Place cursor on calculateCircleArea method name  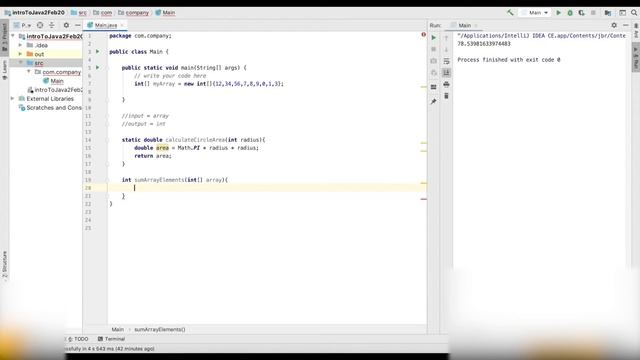(x=195, y=140)
